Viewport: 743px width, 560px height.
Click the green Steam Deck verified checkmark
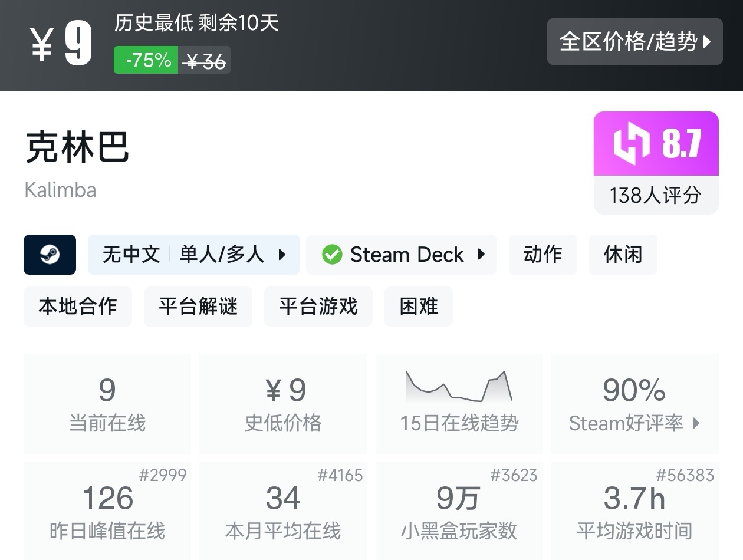click(332, 255)
